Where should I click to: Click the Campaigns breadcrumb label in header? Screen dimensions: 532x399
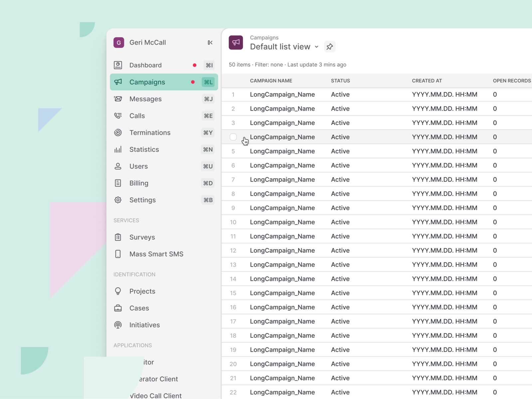264,38
